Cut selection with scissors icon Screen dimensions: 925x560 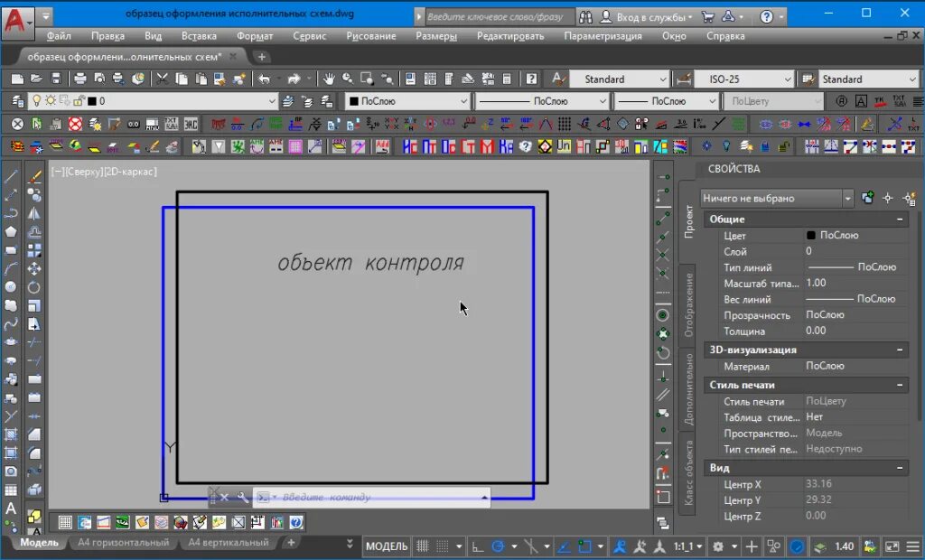(x=161, y=79)
